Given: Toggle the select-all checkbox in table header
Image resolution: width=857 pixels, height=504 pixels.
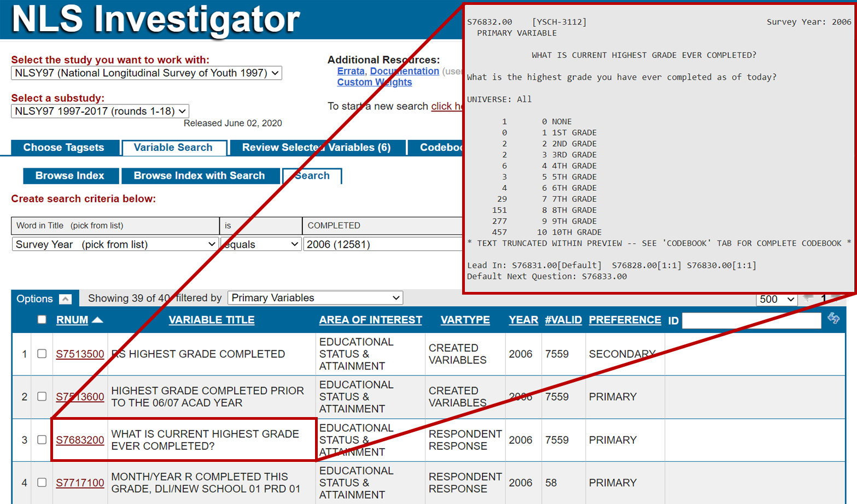Looking at the screenshot, I should 42,320.
